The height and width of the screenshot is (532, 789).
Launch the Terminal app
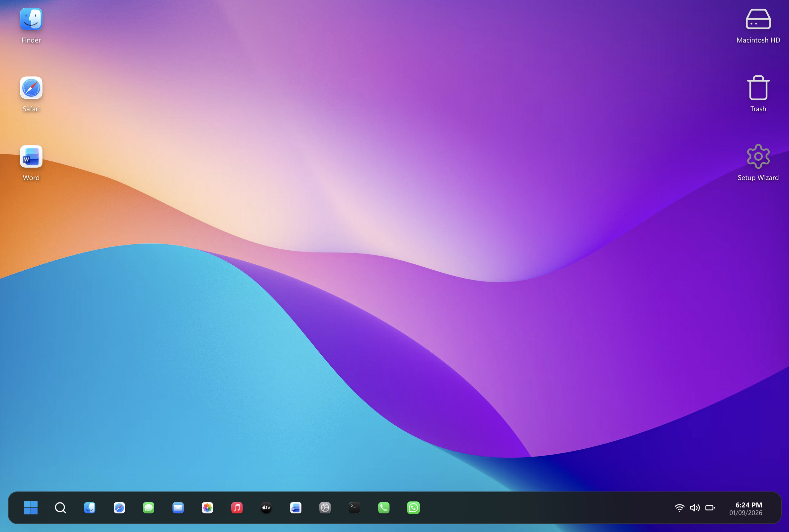coord(354,507)
